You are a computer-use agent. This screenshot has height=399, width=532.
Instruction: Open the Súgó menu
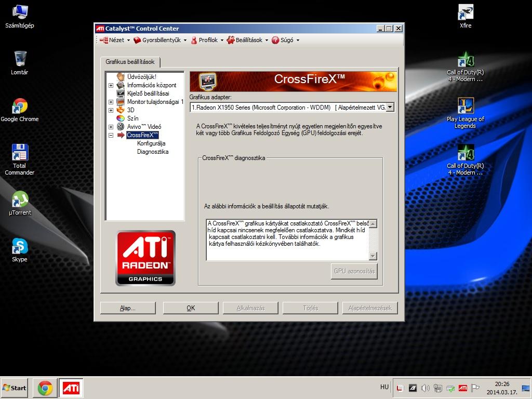285,40
